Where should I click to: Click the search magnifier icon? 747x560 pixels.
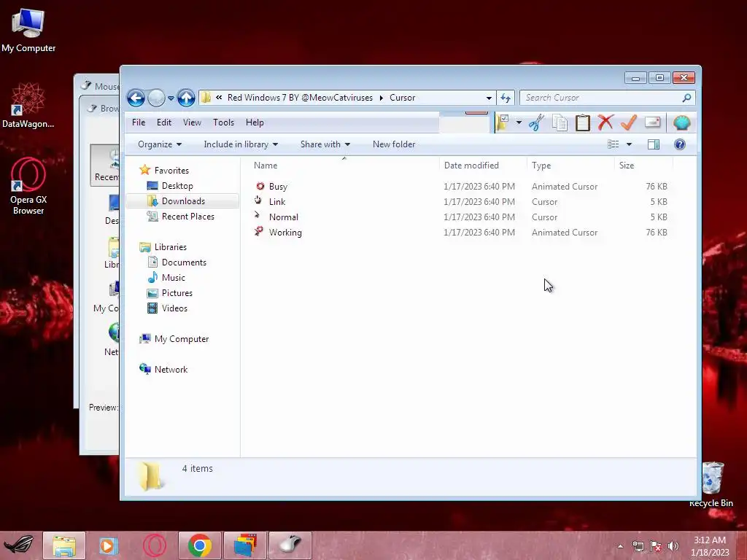[x=686, y=98]
